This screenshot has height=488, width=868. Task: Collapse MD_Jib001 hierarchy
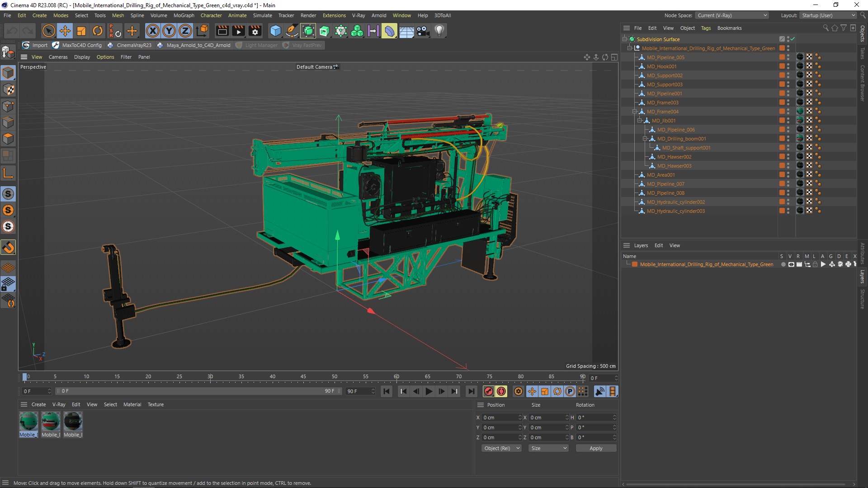[640, 120]
